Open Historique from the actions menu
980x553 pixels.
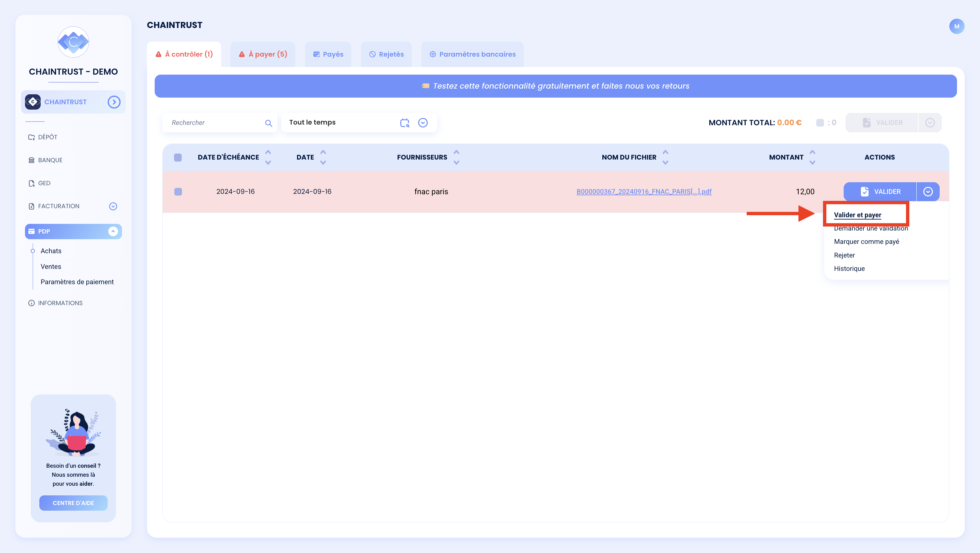[849, 269]
